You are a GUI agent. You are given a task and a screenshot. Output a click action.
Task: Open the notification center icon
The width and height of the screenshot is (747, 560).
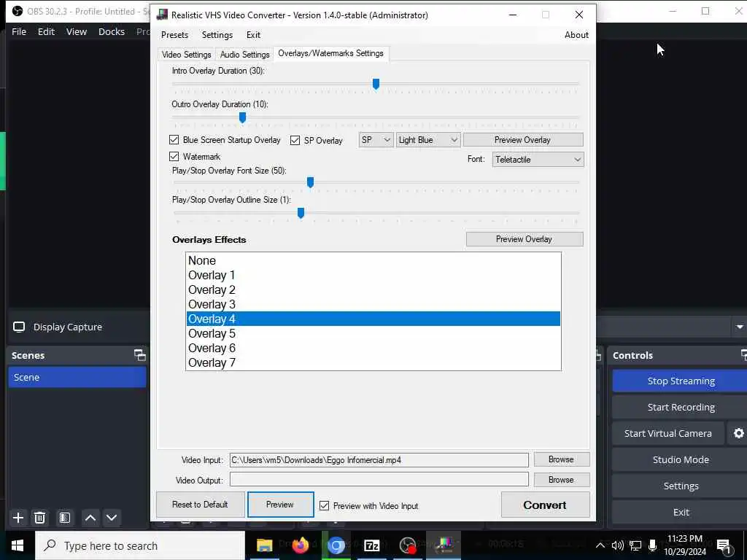point(724,546)
